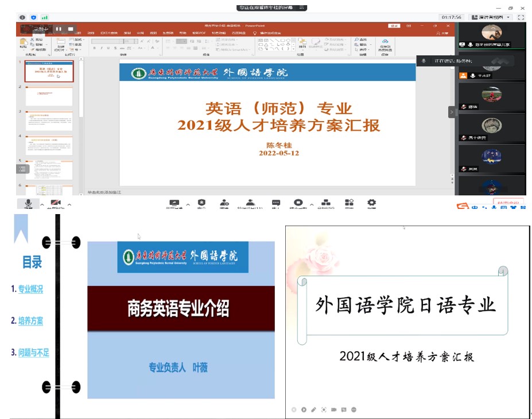532x419 pixels.
Task: Pause the ongoing meeting recording
Action: (59, 29)
